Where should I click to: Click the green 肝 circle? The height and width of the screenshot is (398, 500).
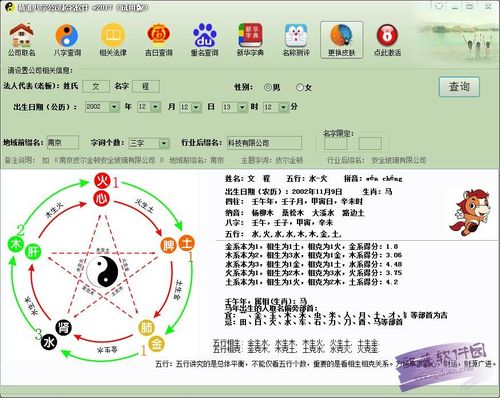point(33,251)
